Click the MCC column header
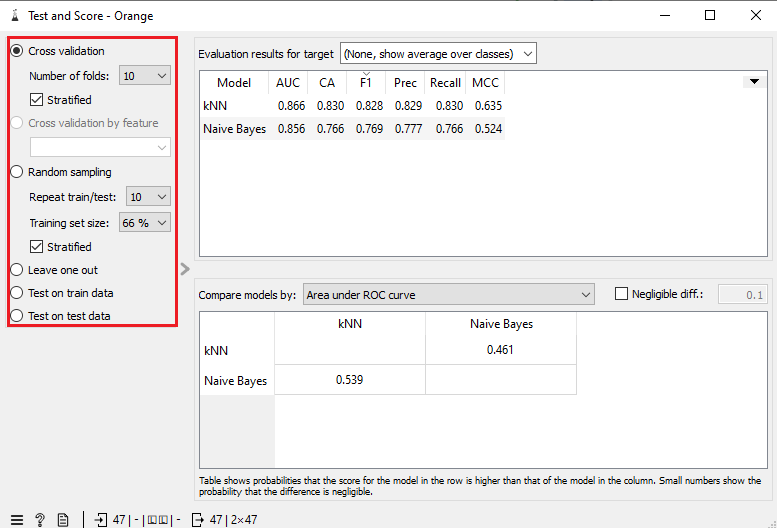 coord(485,83)
